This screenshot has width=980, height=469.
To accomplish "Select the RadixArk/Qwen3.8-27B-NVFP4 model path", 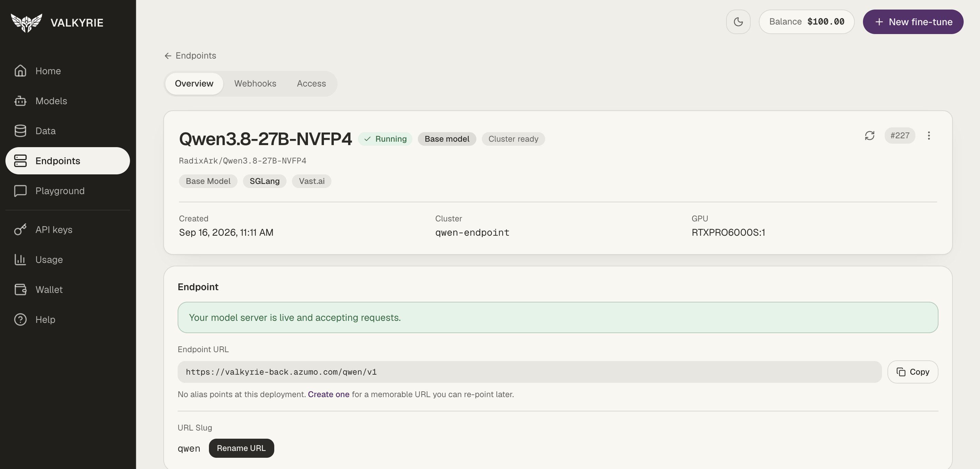I will tap(242, 161).
